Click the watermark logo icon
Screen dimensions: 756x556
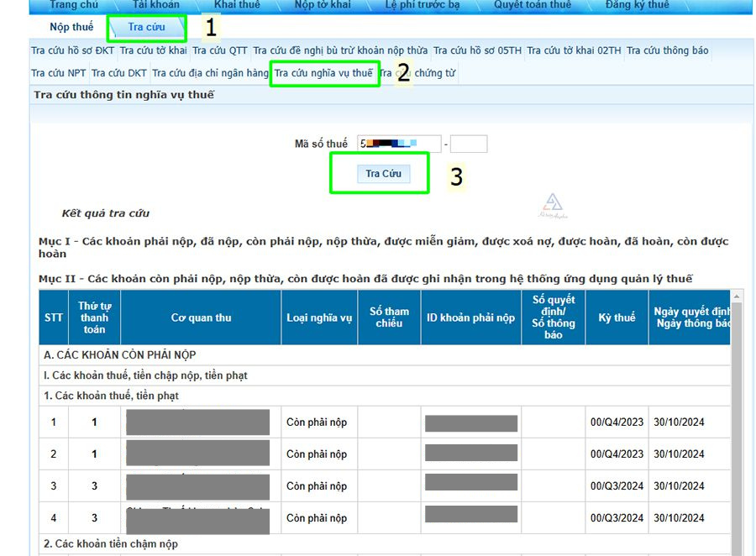553,204
